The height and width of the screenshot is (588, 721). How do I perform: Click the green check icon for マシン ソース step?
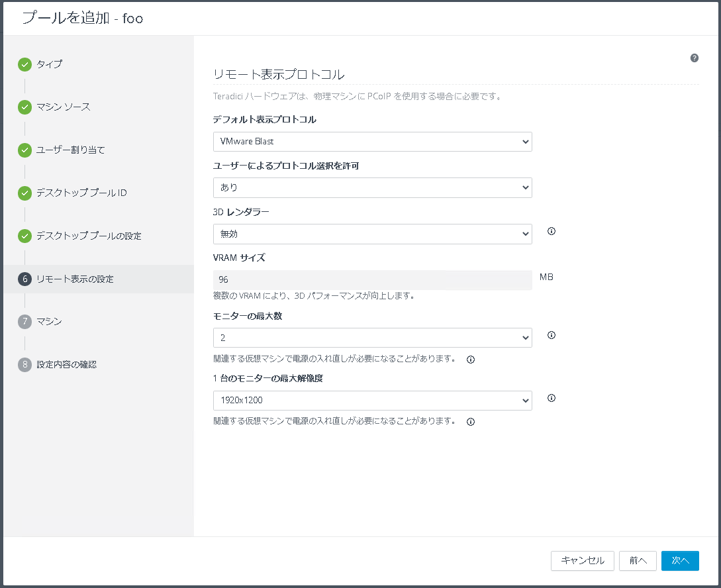pos(25,107)
